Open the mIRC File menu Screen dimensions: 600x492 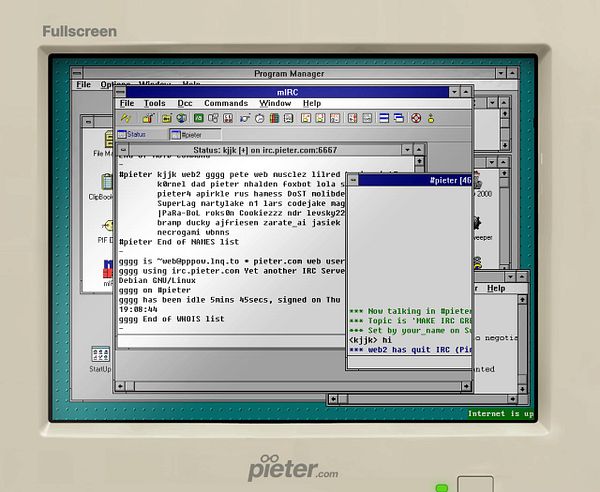pyautogui.click(x=127, y=103)
